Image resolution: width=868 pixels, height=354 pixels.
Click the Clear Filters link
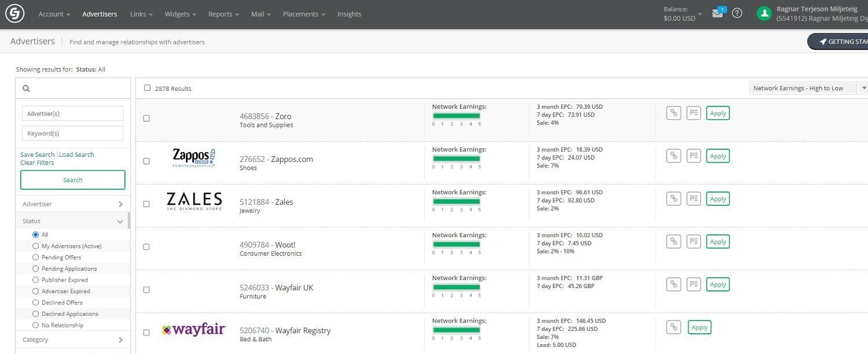(37, 163)
